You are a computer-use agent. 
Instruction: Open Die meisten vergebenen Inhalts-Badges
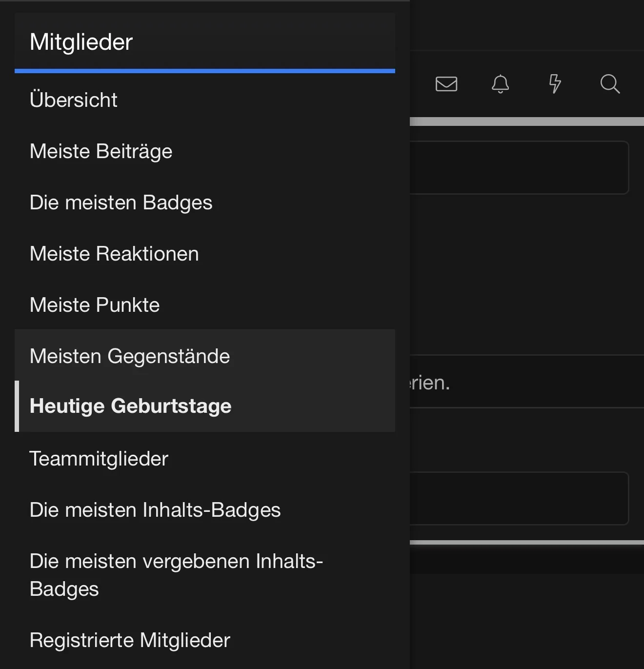(x=205, y=575)
